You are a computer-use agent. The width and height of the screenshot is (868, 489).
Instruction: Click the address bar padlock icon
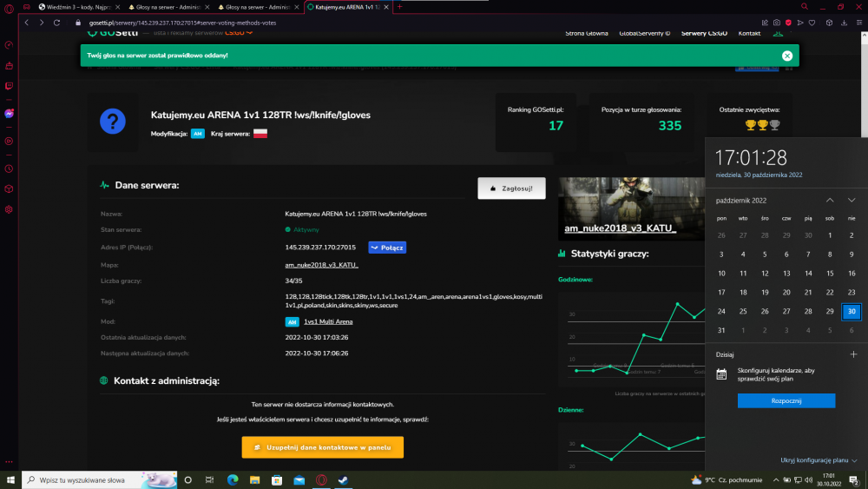tap(78, 23)
